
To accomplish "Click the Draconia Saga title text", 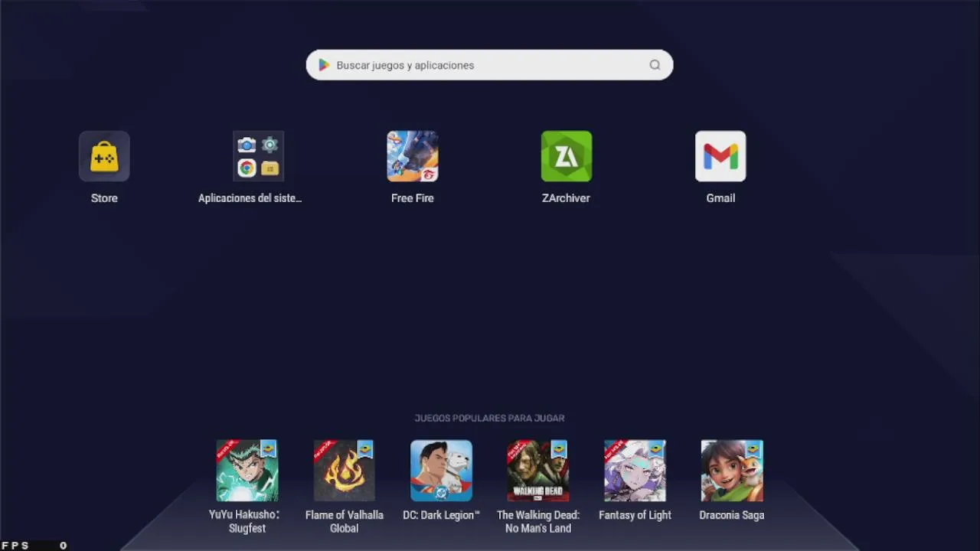I will click(732, 515).
